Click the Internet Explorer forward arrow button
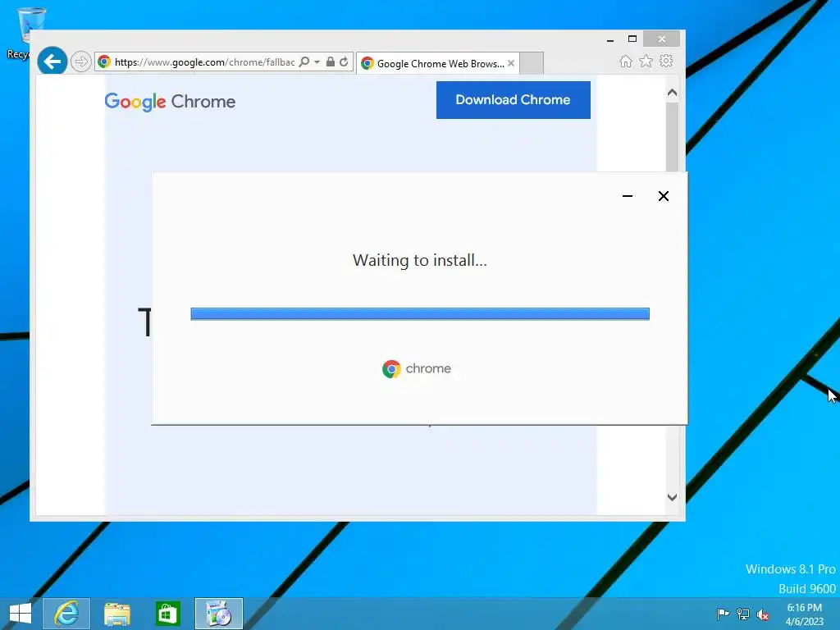Screen dimensions: 840x630 (80, 62)
